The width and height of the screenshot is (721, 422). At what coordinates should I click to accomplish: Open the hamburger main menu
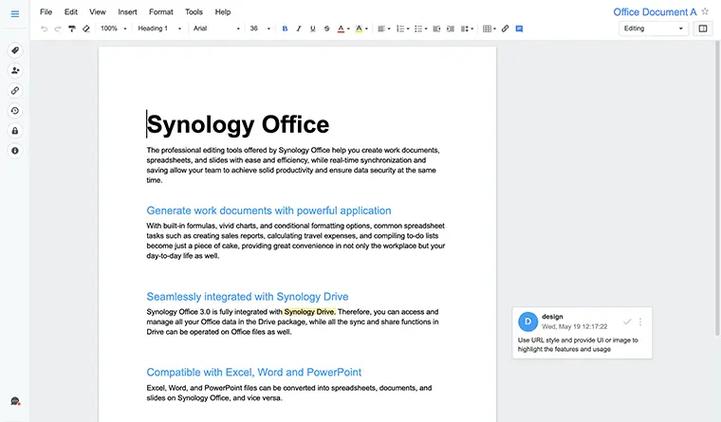click(x=15, y=14)
